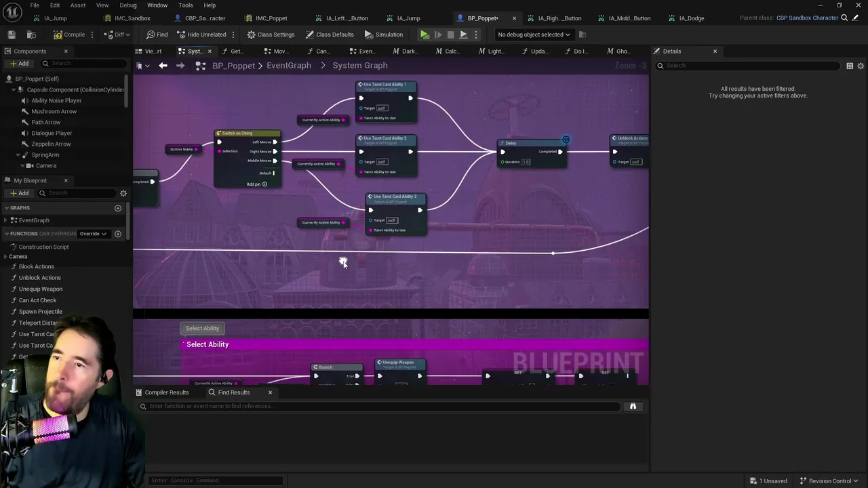Close the Find Results tab
Screen dimensions: 868x488
[270, 392]
